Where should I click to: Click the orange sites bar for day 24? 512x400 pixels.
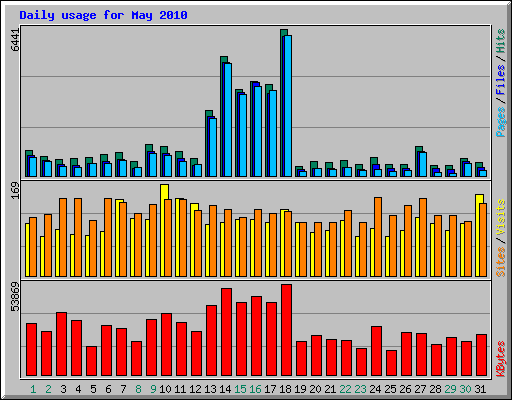pos(378,237)
